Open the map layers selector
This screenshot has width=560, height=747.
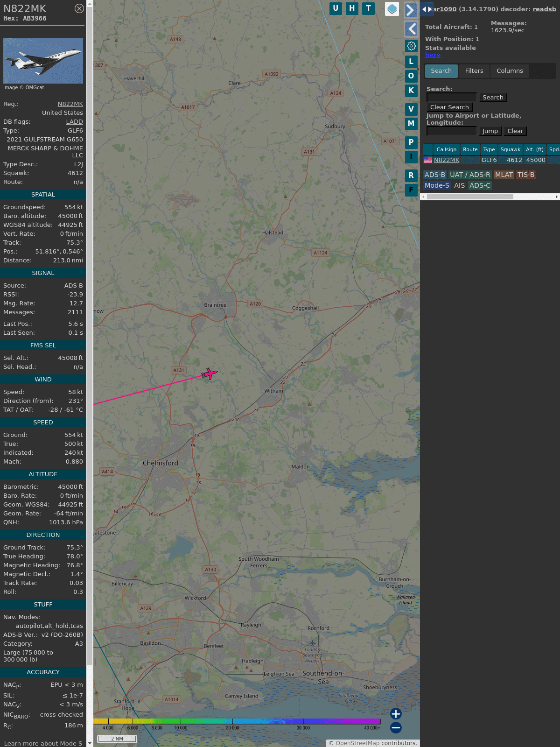(392, 9)
